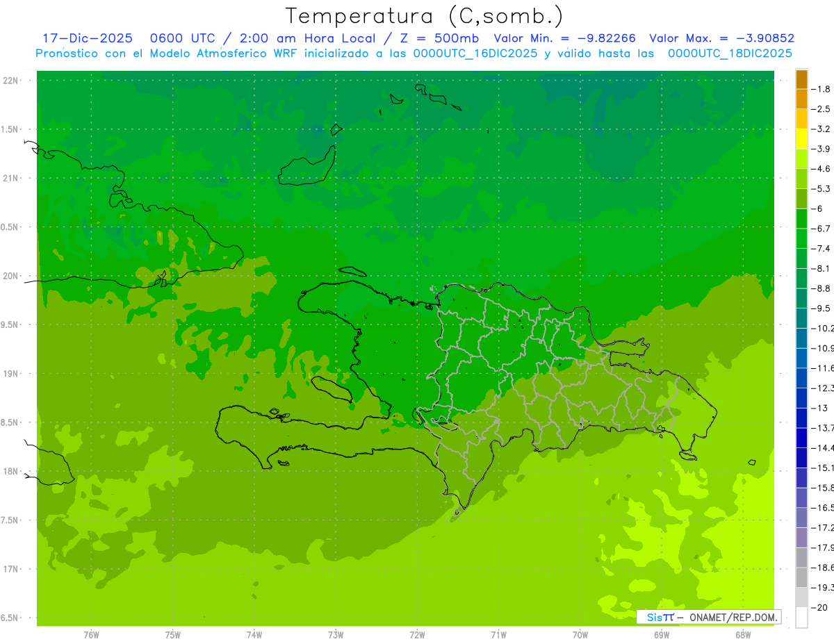The width and height of the screenshot is (834, 644).
Task: Click the "-6.7" legend value
Action: (x=821, y=229)
